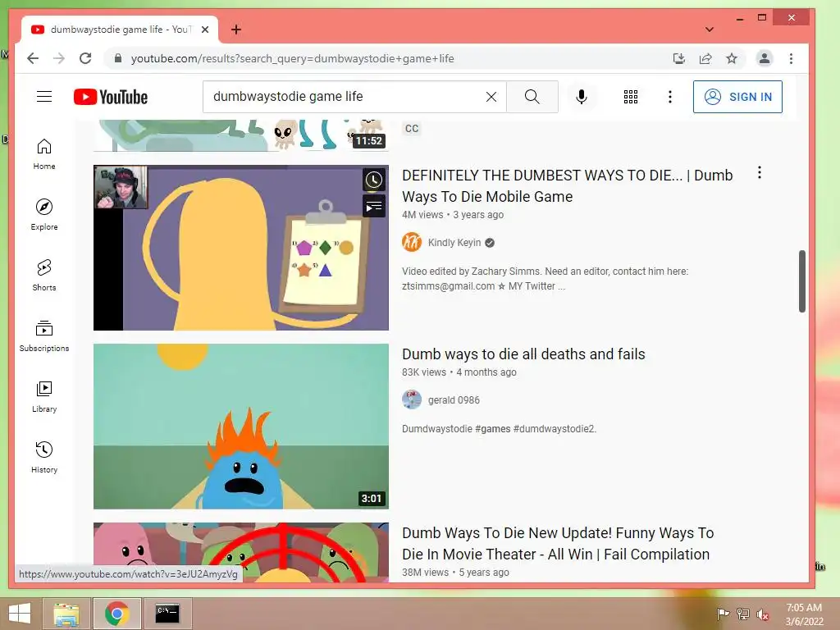The height and width of the screenshot is (630, 840).
Task: Play the clipboard shapes video thumbnail
Action: 241,248
